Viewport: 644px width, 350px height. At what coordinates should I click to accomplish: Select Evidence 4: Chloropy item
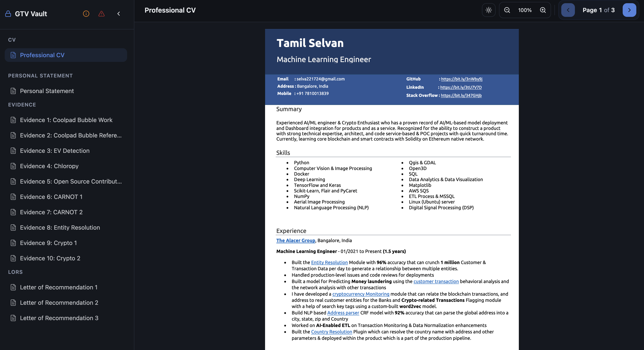click(x=49, y=166)
